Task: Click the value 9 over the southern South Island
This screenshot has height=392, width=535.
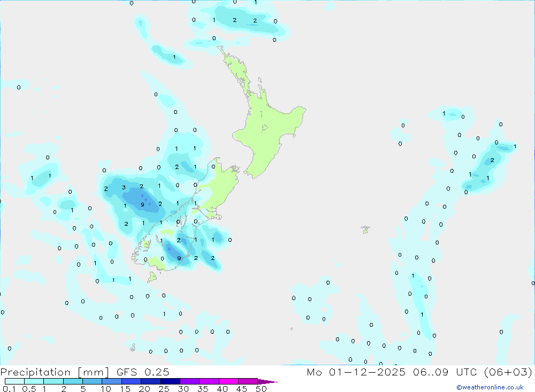Action: 179,259
